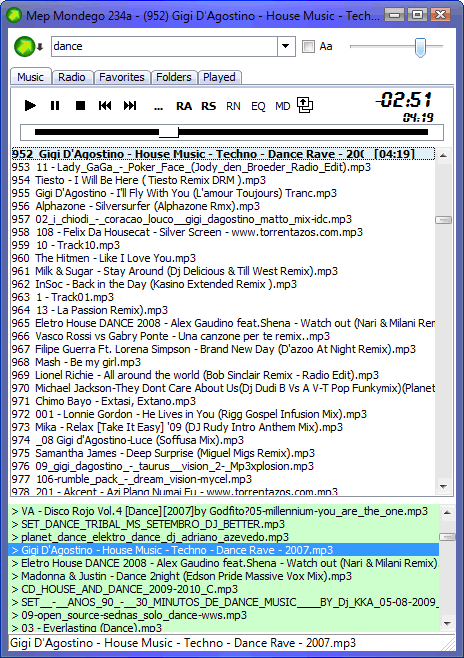Toggle the RN mode button
This screenshot has width=464, height=658.
point(233,106)
